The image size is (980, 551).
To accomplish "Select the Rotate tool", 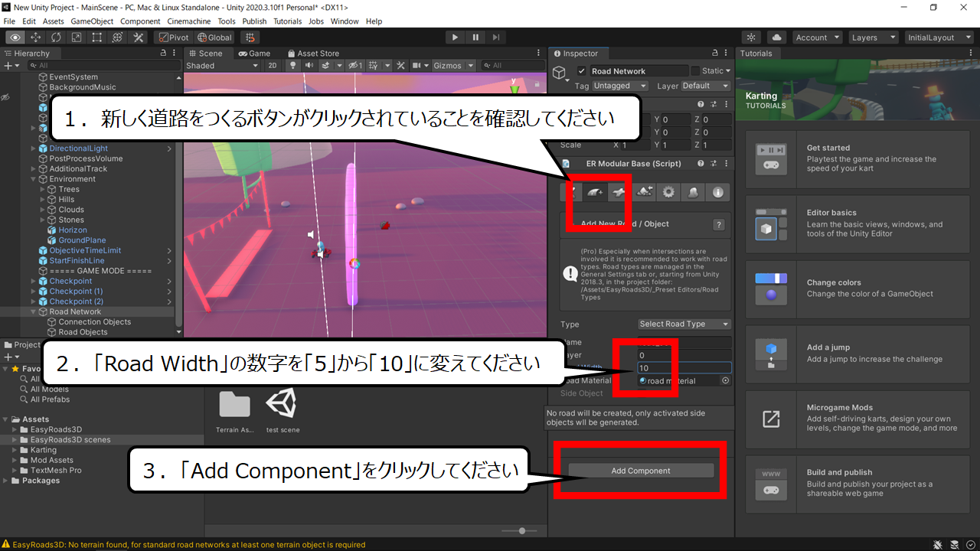I will click(x=56, y=37).
